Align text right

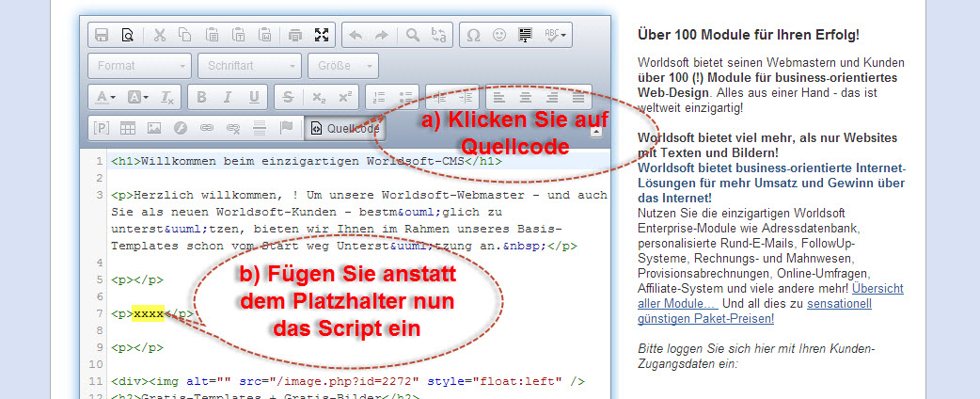(552, 97)
